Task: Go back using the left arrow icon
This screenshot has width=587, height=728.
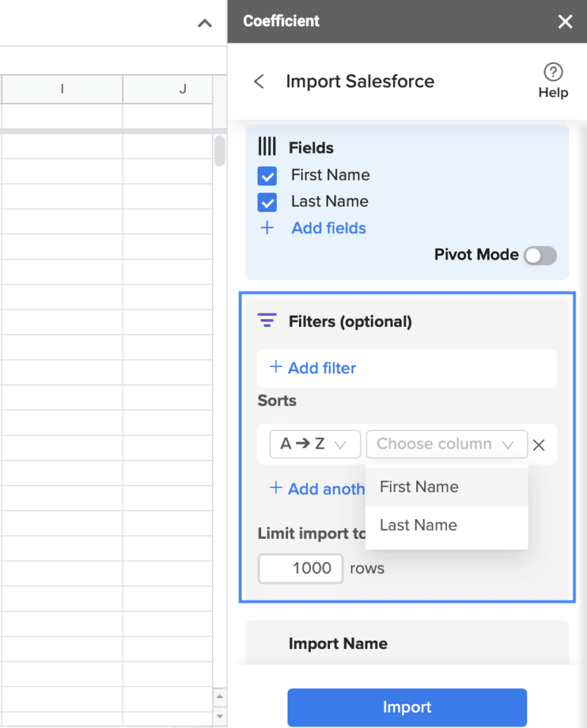Action: [x=259, y=82]
